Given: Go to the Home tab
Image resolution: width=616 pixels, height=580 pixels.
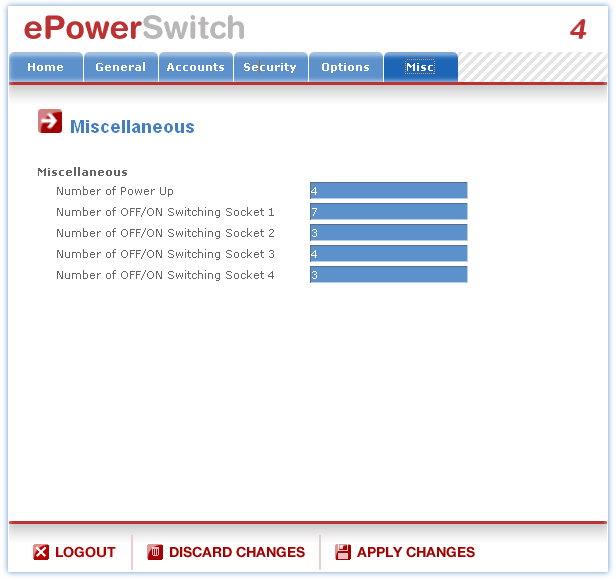Looking at the screenshot, I should [x=45, y=67].
